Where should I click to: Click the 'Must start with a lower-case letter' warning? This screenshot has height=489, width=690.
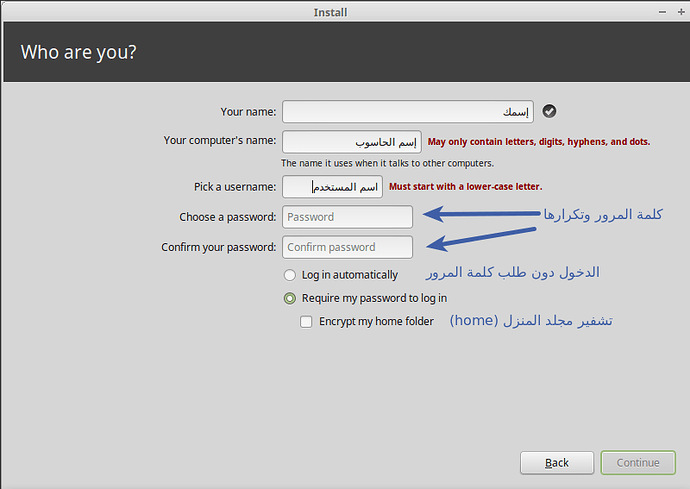[x=465, y=187]
